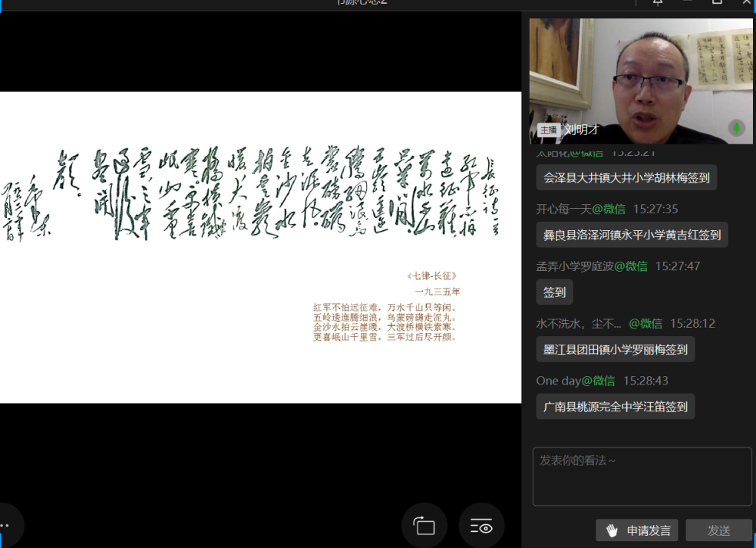
Task: Click timestamp 15:28:43
Action: point(645,381)
